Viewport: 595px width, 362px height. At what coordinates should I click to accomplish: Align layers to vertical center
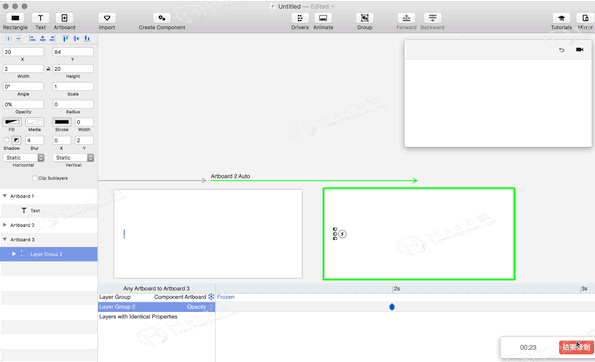click(x=76, y=38)
